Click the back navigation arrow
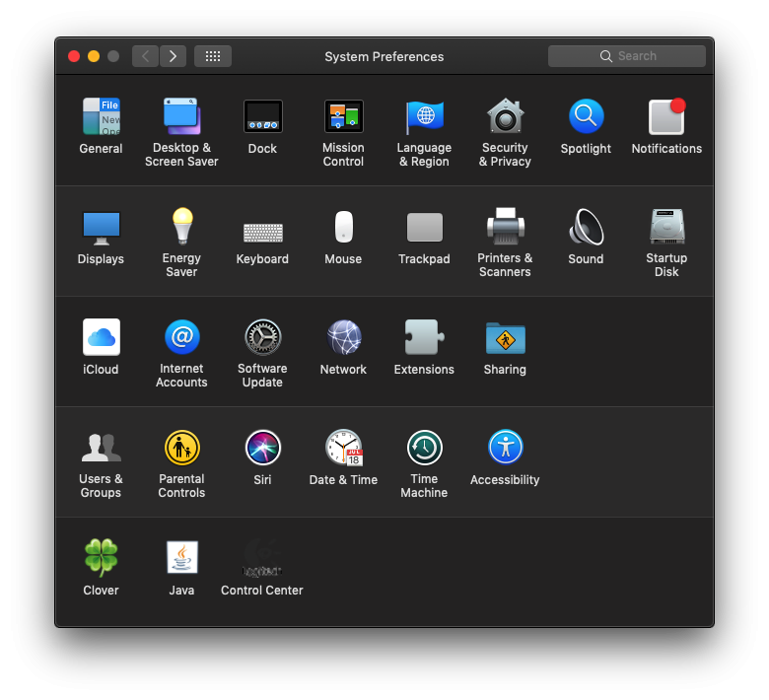This screenshot has height=700, width=769. point(145,56)
